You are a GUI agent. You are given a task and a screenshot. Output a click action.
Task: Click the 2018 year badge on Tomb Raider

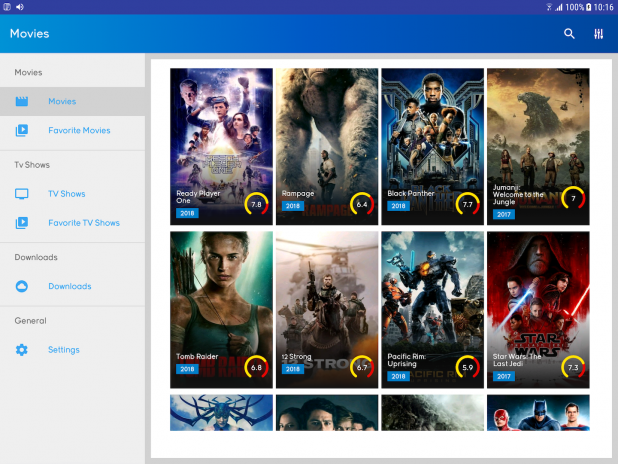click(x=187, y=369)
